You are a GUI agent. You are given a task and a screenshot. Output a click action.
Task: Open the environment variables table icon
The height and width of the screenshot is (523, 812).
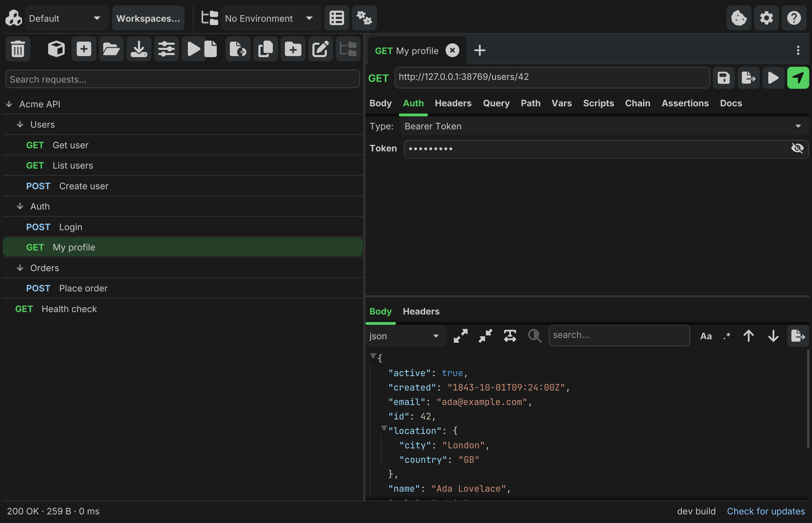coord(336,18)
